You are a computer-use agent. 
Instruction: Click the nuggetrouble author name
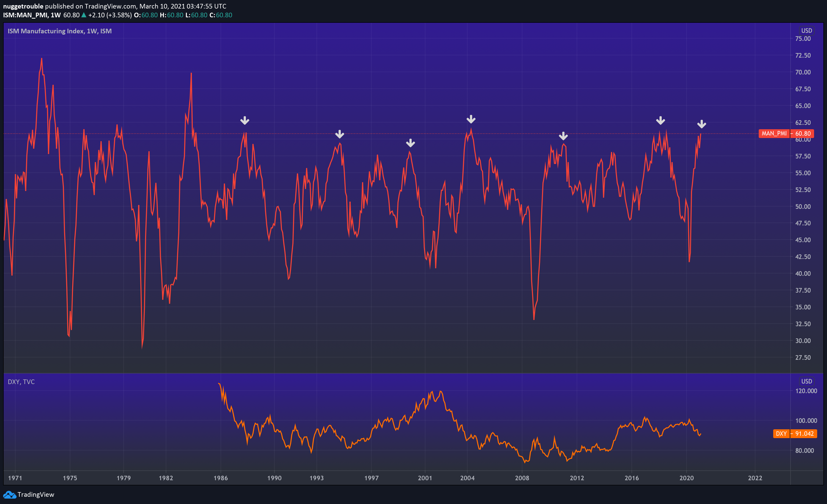click(x=23, y=6)
